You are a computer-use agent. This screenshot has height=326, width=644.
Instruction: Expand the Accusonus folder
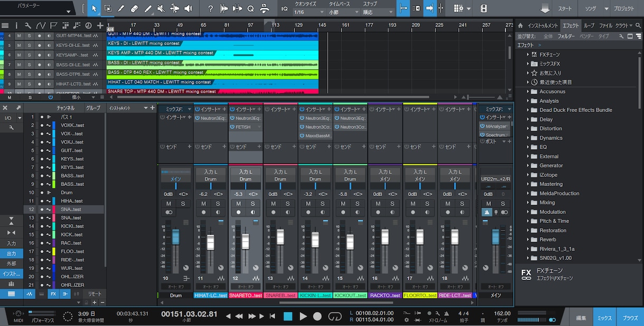pyautogui.click(x=528, y=91)
